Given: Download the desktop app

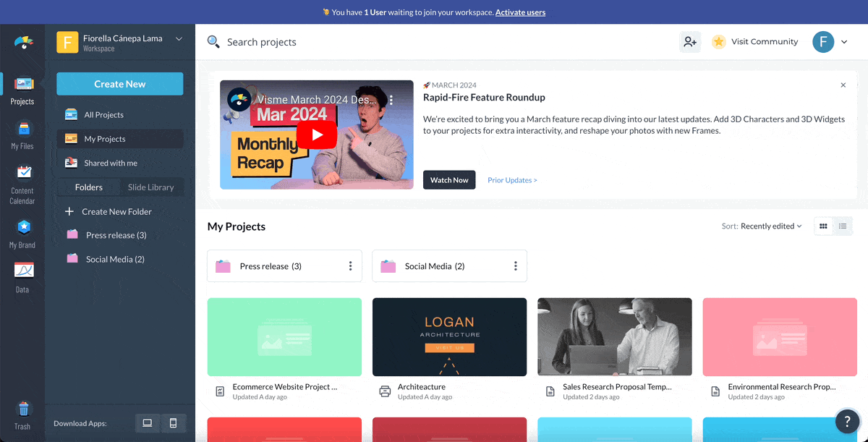Looking at the screenshot, I should (148, 423).
